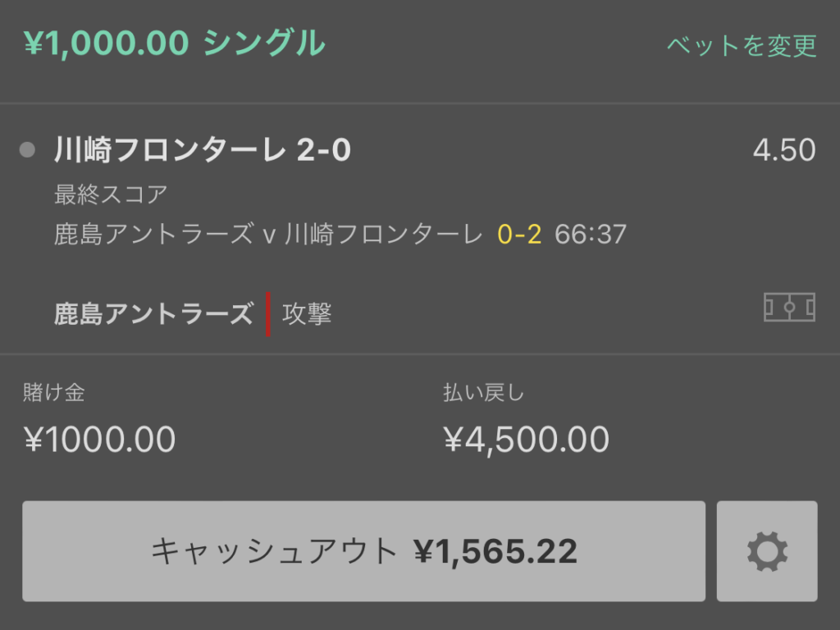
Task: Click the grey bet status dot
Action: [x=27, y=150]
